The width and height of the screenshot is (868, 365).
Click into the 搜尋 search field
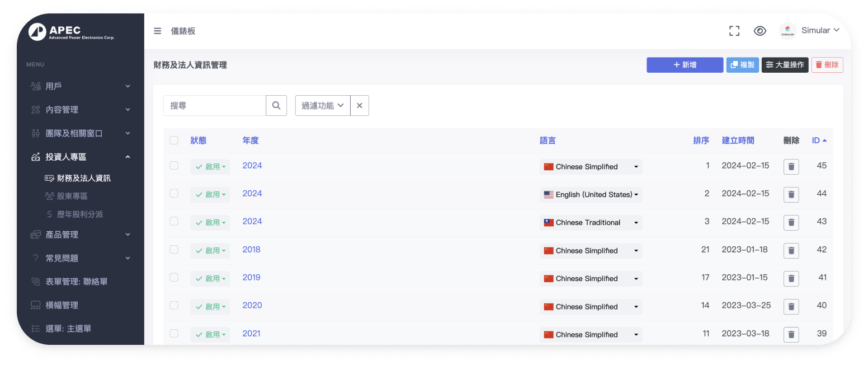point(215,105)
